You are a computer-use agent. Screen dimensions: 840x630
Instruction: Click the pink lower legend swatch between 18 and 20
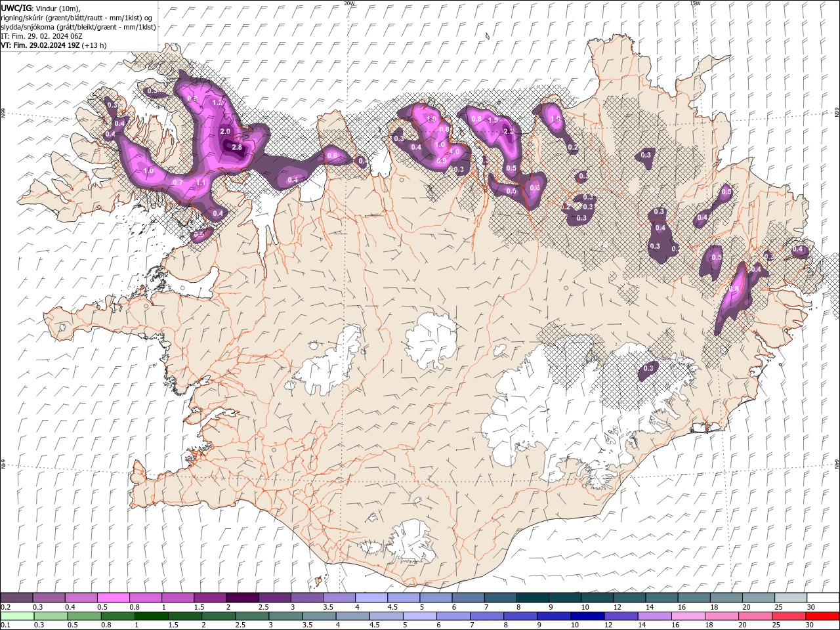click(721, 616)
